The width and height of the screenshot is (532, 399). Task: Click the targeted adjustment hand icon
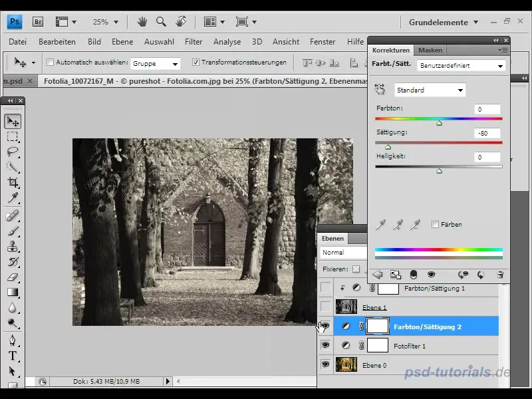(x=380, y=90)
